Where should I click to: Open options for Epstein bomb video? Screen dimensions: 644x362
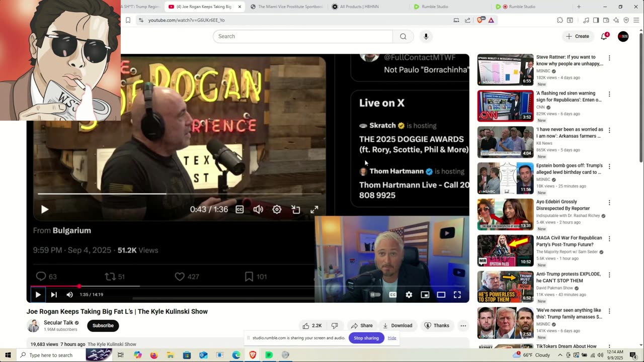609,167
